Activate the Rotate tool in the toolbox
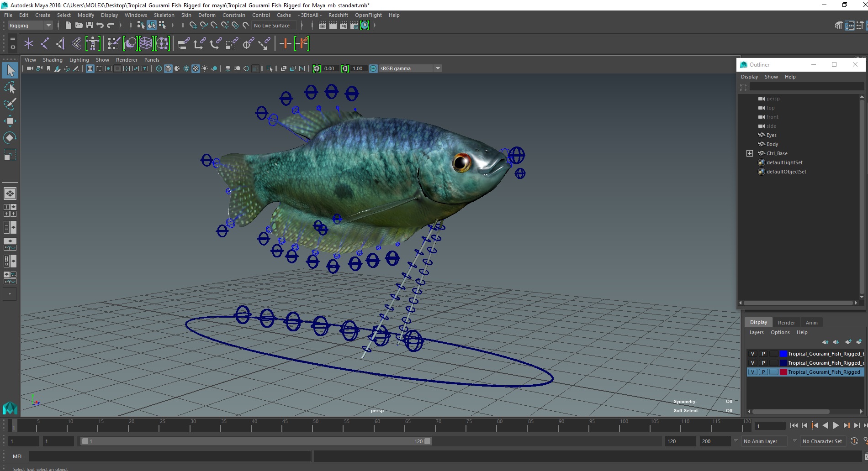This screenshot has width=868, height=471. [10, 138]
